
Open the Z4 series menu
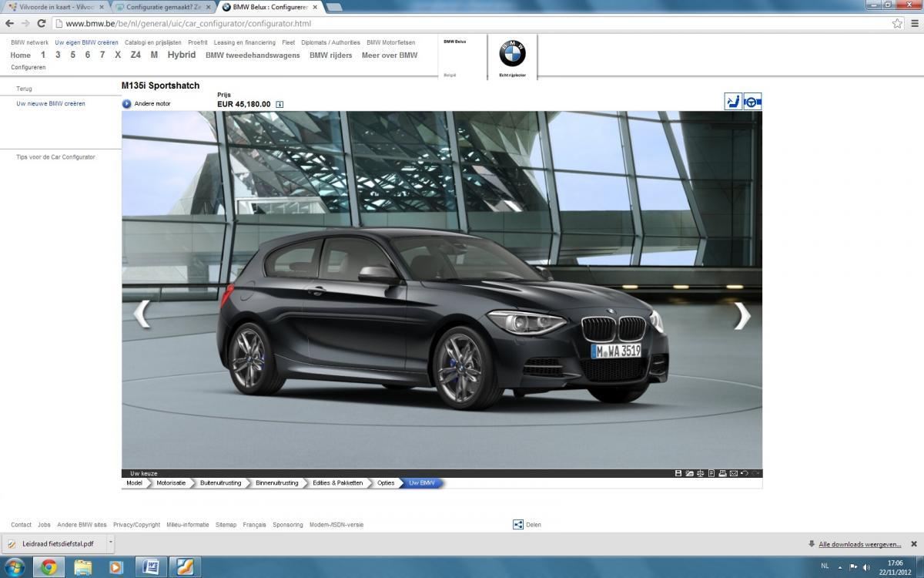pos(136,55)
